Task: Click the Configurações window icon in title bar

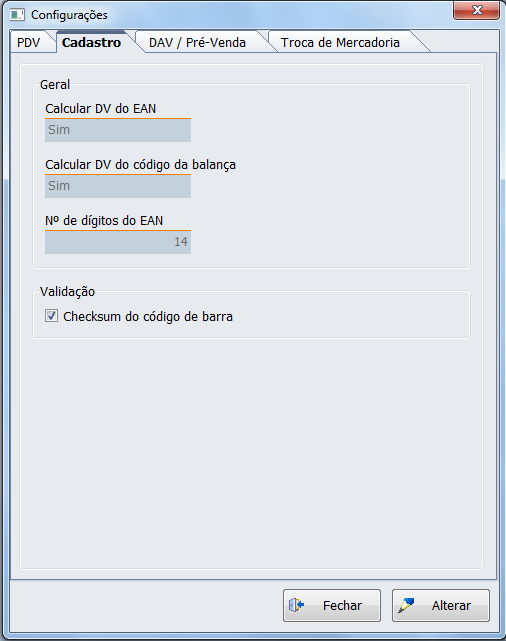Action: pyautogui.click(x=17, y=15)
